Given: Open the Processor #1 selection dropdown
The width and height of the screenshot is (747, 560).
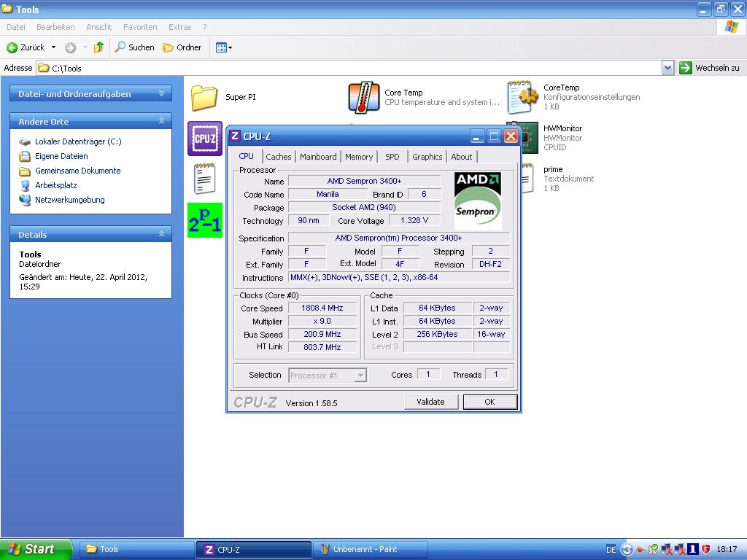Looking at the screenshot, I should click(x=360, y=376).
